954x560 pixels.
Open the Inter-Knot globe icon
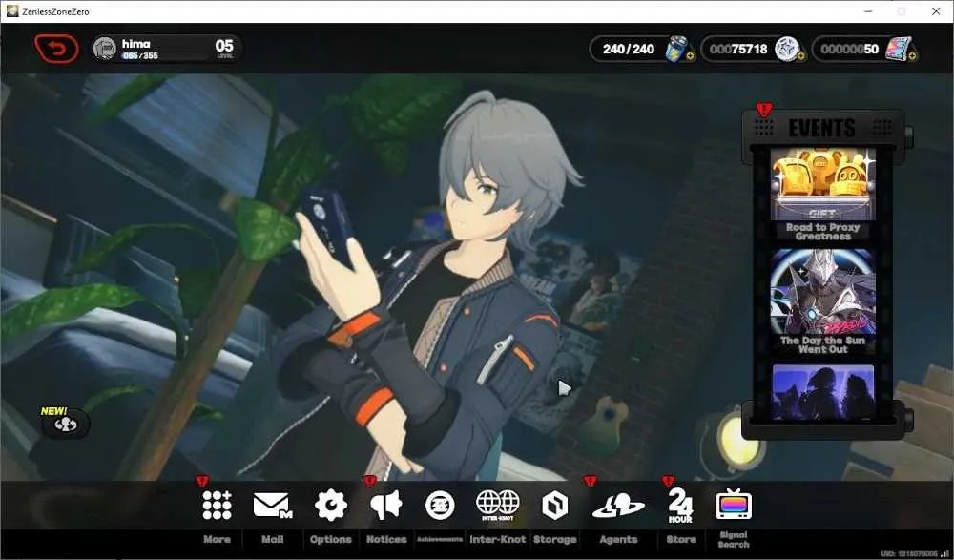498,506
